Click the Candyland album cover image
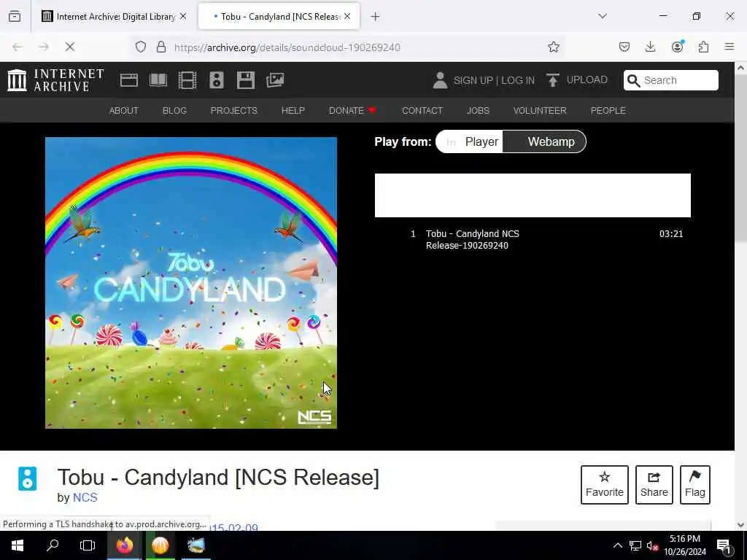 point(191,283)
